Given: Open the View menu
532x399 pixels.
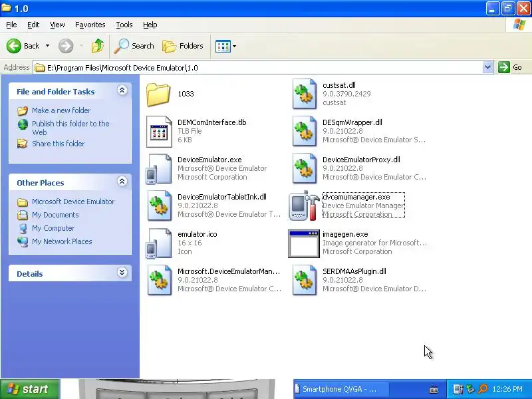Looking at the screenshot, I should [x=57, y=25].
